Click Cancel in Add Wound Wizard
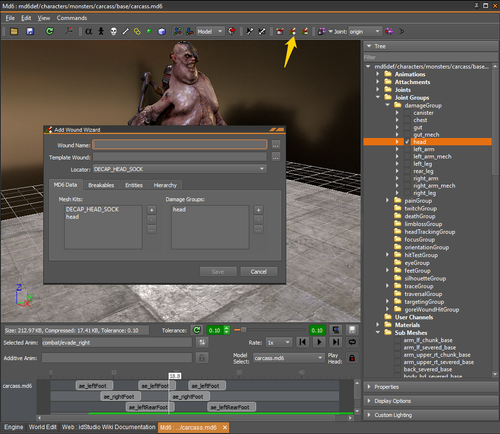This screenshot has width=500, height=434. [259, 272]
